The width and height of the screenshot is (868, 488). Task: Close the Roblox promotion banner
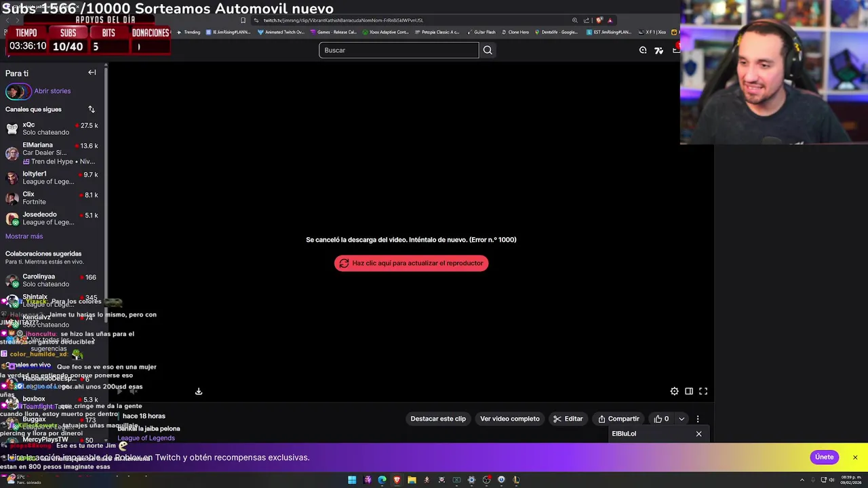click(855, 457)
